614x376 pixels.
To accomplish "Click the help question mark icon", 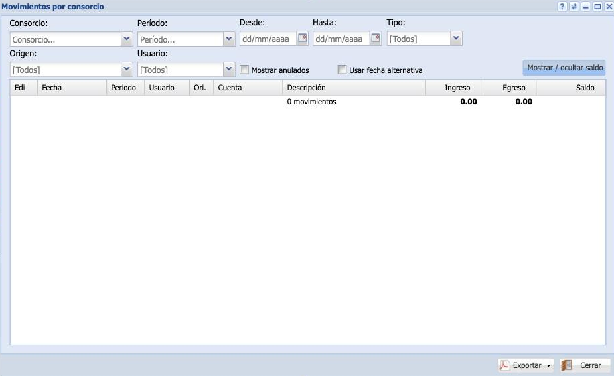I will pyautogui.click(x=562, y=6).
